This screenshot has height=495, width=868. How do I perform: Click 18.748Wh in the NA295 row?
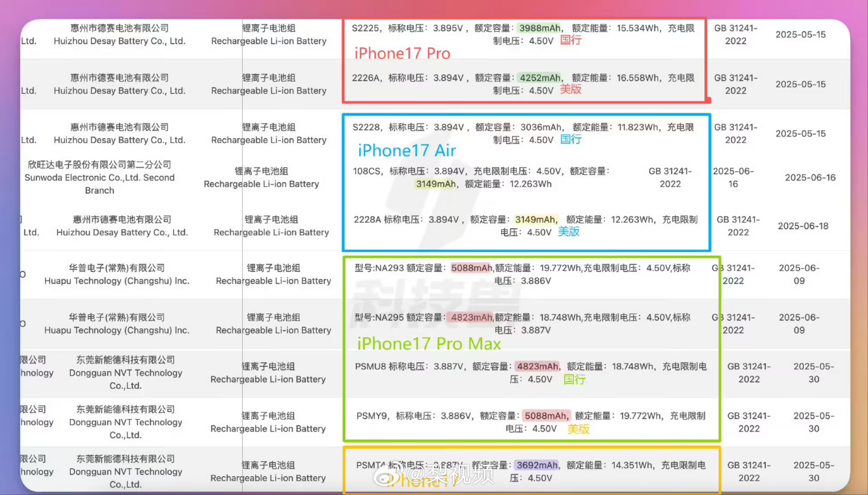coord(561,318)
